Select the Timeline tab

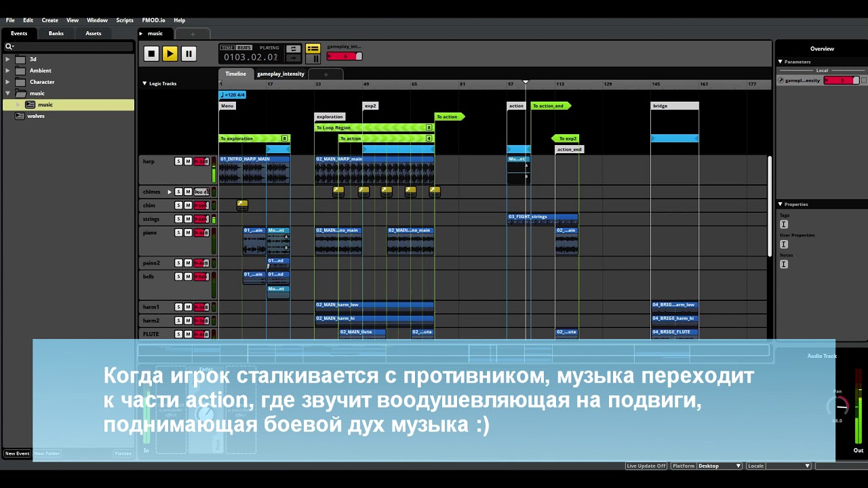click(x=236, y=74)
